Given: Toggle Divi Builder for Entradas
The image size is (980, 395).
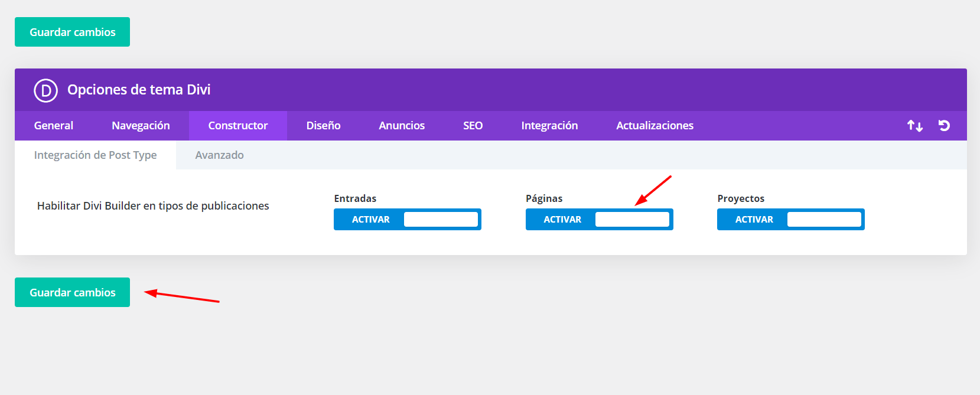Looking at the screenshot, I should point(408,220).
